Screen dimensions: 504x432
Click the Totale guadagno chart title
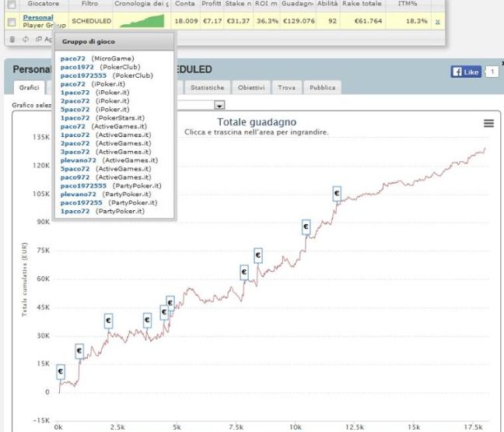point(257,122)
